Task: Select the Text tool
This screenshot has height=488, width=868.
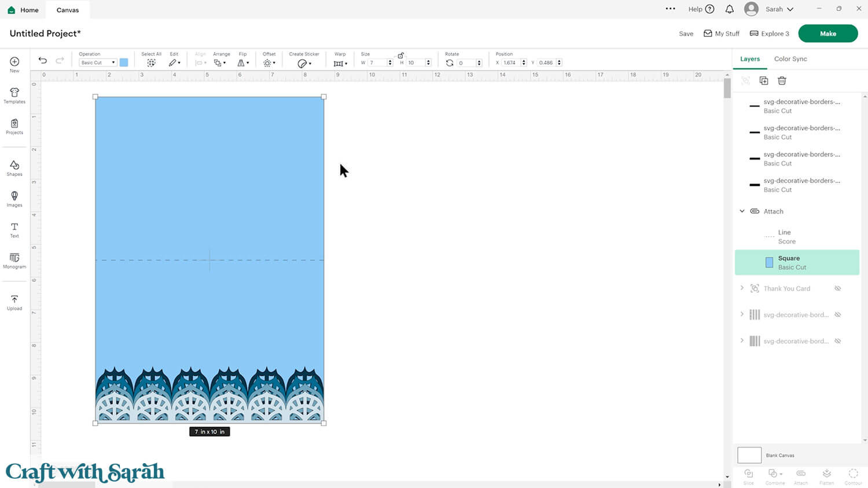Action: pos(14,229)
